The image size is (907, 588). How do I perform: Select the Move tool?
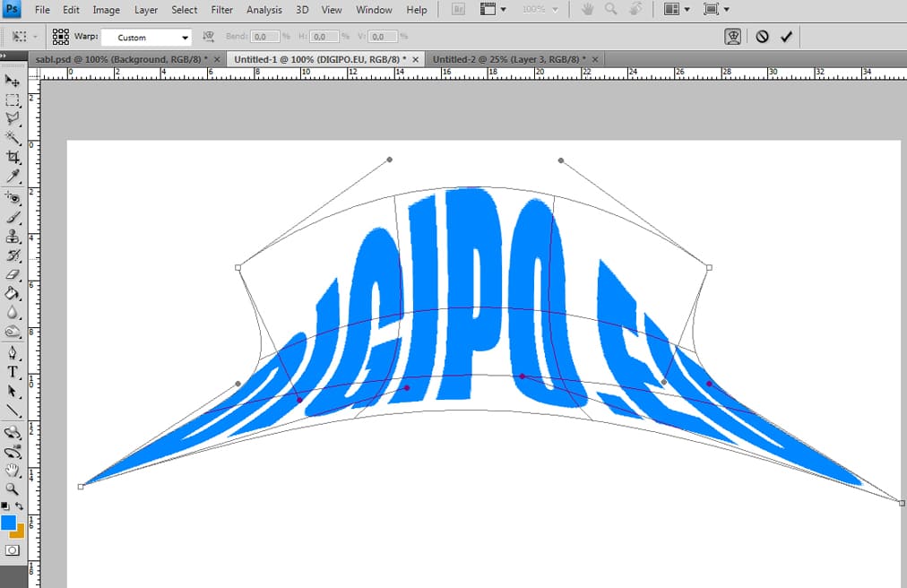point(13,82)
